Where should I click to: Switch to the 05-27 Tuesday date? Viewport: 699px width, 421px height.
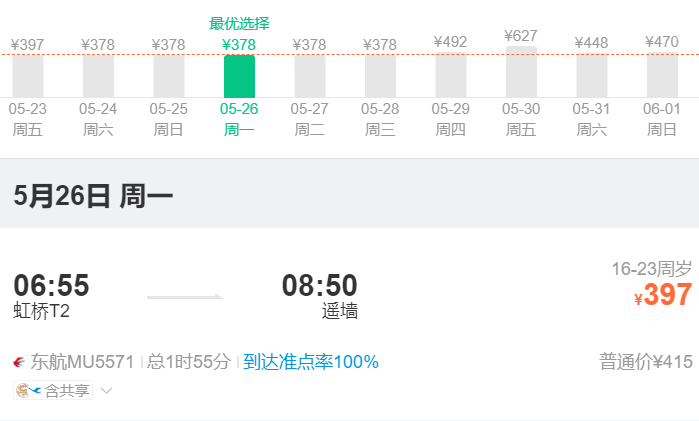coord(310,88)
